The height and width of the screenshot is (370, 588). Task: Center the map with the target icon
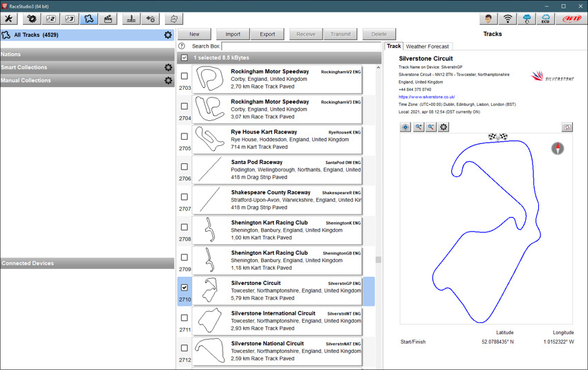406,127
